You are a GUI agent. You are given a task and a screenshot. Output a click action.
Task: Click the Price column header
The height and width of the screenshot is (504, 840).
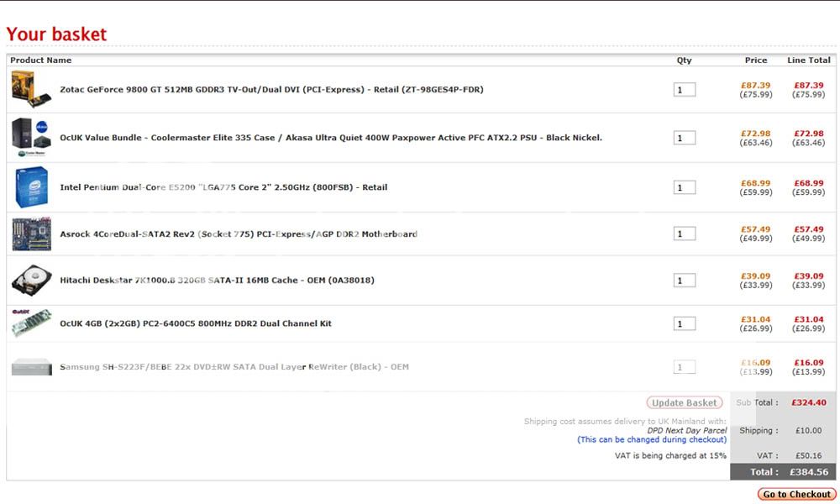pyautogui.click(x=756, y=60)
